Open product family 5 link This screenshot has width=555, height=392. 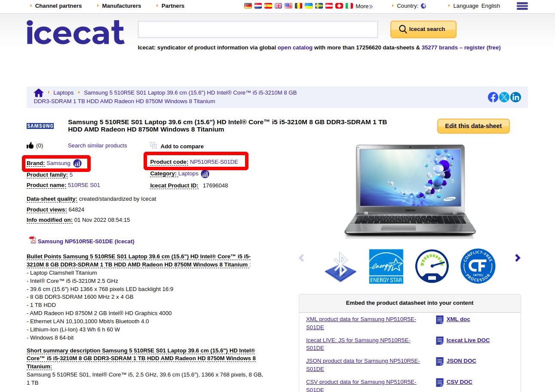tap(71, 175)
